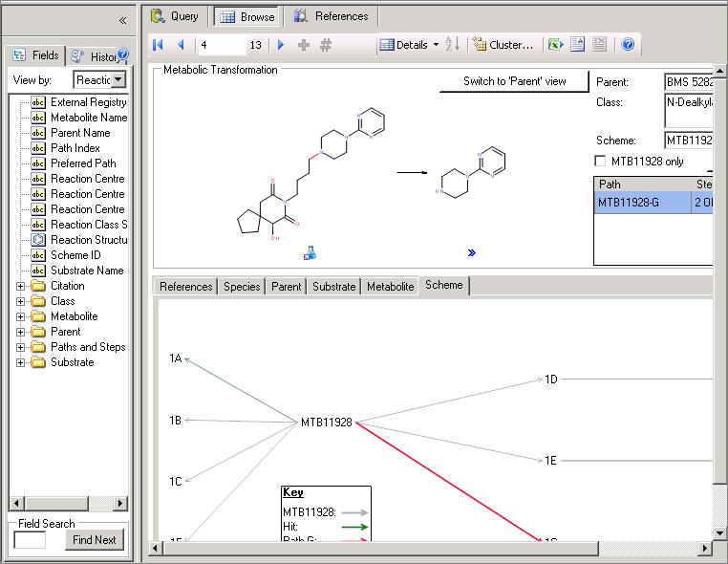The height and width of the screenshot is (564, 728).
Task: Go to the previous record
Action: (x=180, y=45)
